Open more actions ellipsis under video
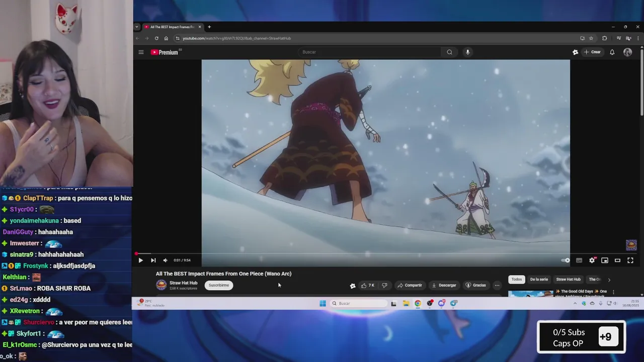The height and width of the screenshot is (362, 644). [x=497, y=285]
